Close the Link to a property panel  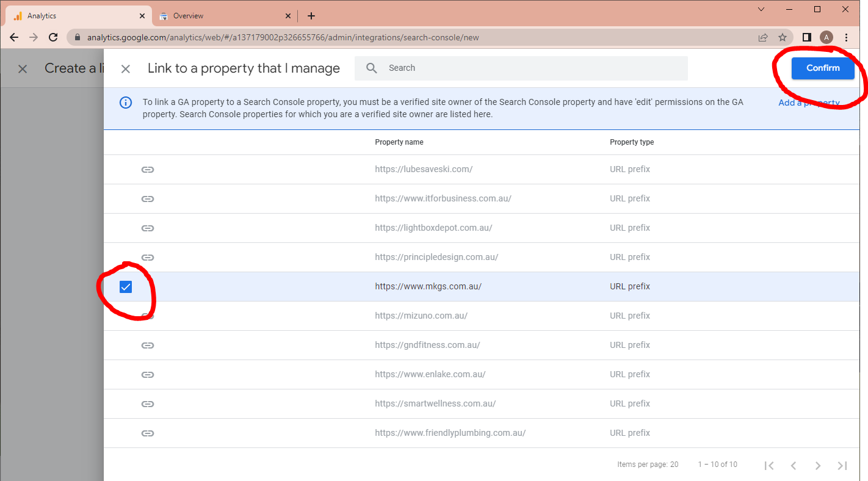[x=126, y=69]
